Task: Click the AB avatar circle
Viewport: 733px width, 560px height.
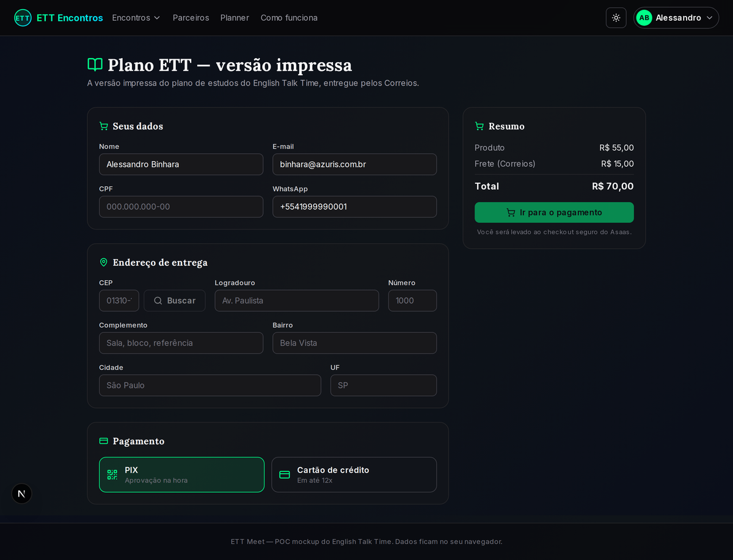Action: (644, 18)
